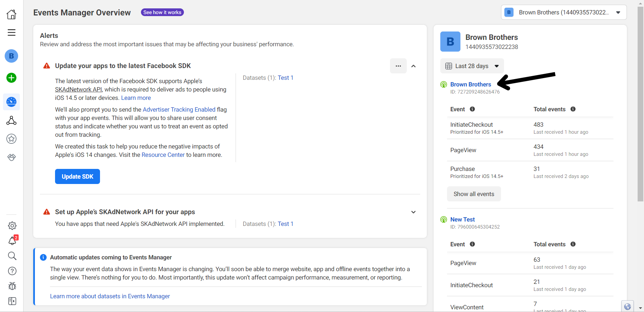Click the ID: 796000645304252 text

[x=475, y=227]
